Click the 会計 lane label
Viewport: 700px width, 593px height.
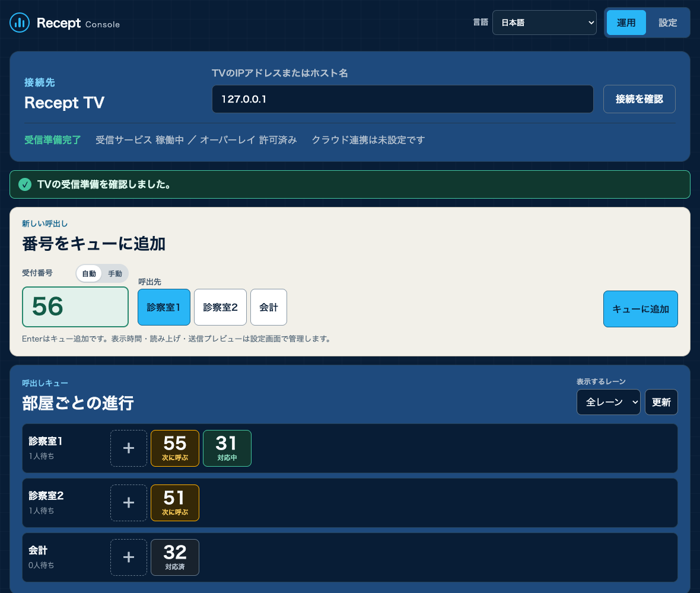point(38,550)
